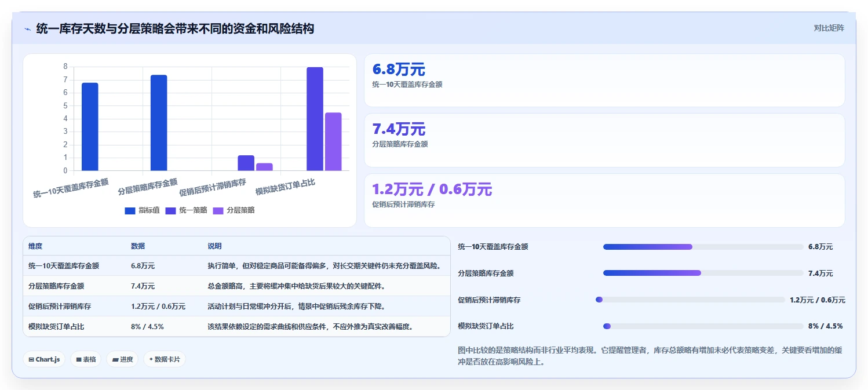Click the 6.8万元 progress bar for 统一10天覆盖库存金额
The image size is (868, 390).
[x=703, y=247]
